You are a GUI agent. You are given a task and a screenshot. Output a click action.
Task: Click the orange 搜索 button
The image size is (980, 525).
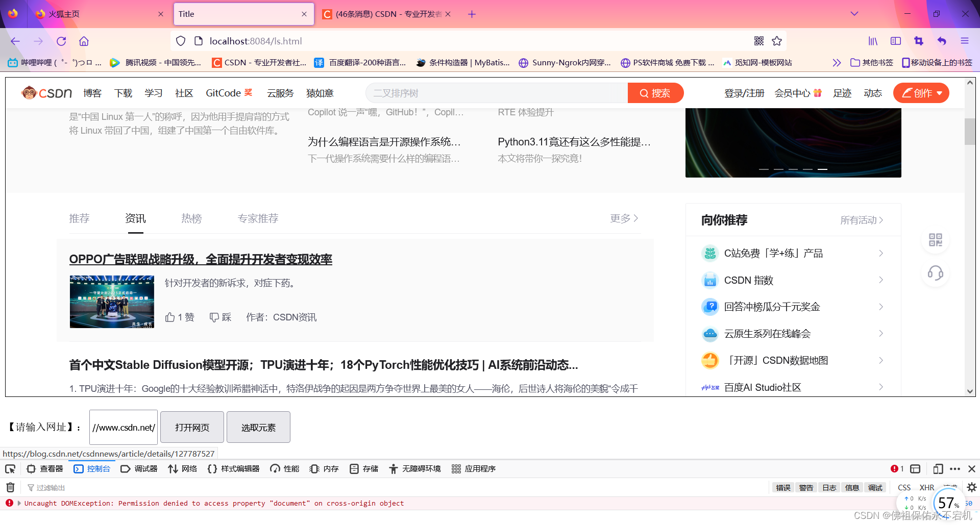tap(655, 93)
